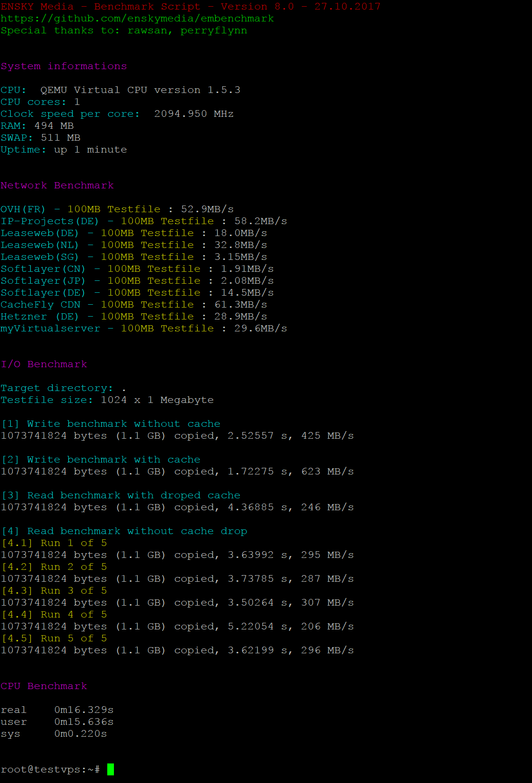Click '[1] Write benchmark without cache' label
The height and width of the screenshot is (783, 532).
click(111, 424)
